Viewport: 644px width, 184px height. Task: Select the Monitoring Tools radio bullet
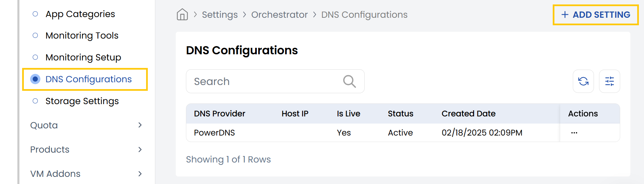pos(35,36)
